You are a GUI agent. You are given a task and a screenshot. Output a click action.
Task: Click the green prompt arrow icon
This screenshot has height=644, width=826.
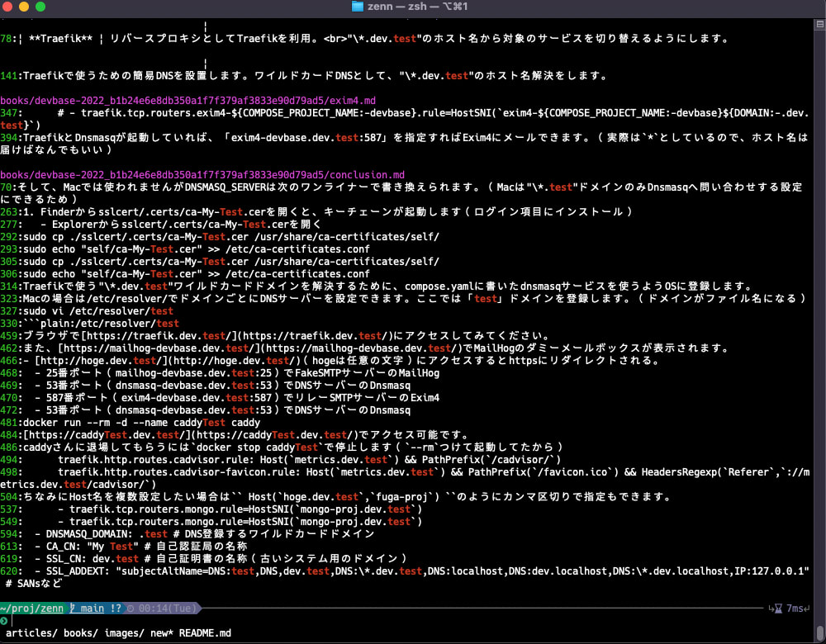click(x=3, y=620)
